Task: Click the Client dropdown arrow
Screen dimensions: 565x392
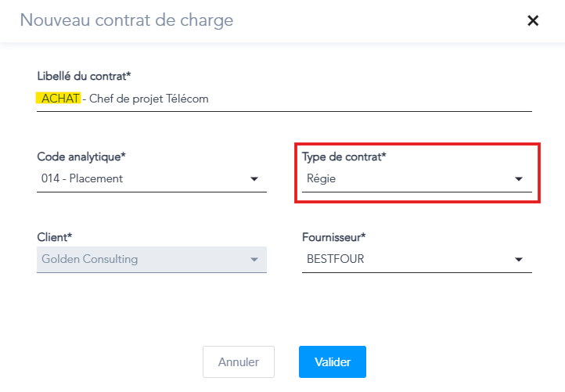Action: (254, 260)
